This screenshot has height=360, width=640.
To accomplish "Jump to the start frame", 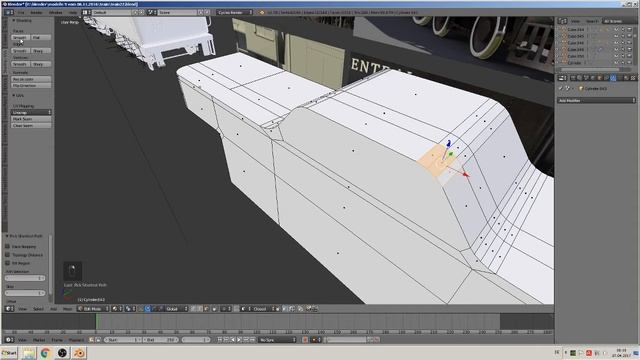I will (x=220, y=340).
